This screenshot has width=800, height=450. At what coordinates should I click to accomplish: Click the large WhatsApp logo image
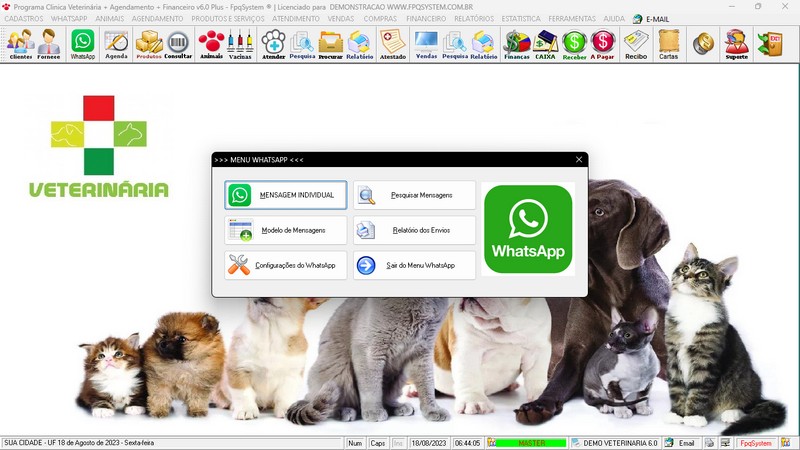[x=528, y=229]
